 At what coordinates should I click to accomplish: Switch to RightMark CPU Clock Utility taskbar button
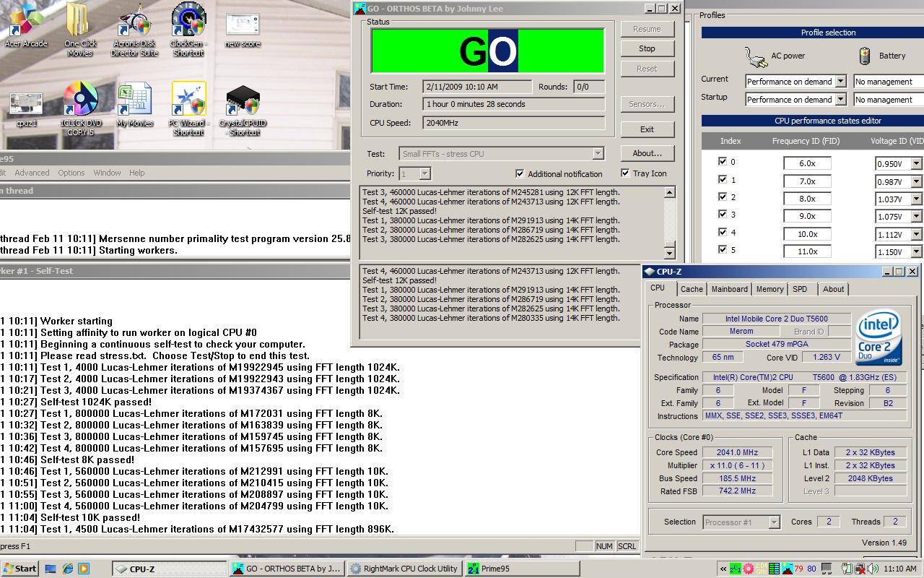click(404, 569)
